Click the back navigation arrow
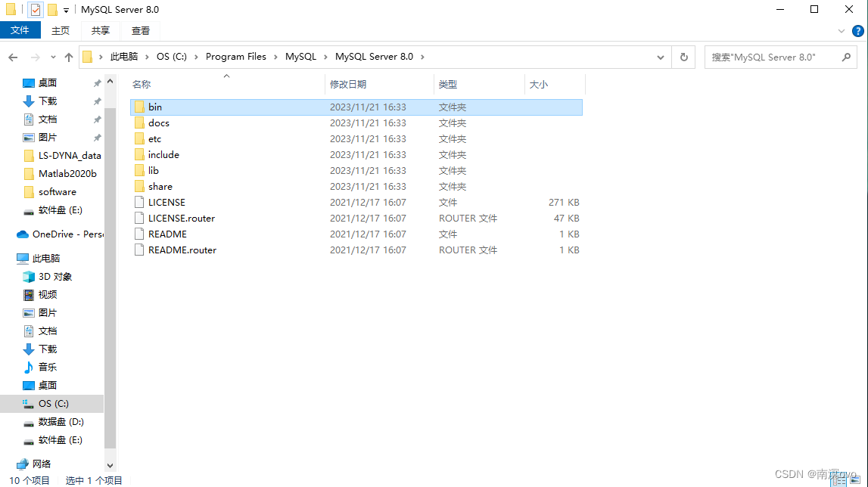Viewport: 868px width, 487px height. [13, 57]
